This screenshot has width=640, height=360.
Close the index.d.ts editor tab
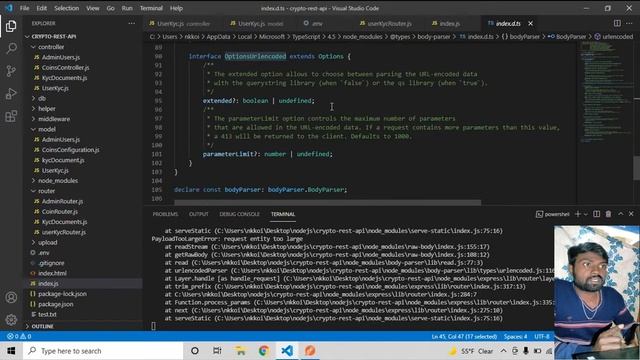coord(530,24)
